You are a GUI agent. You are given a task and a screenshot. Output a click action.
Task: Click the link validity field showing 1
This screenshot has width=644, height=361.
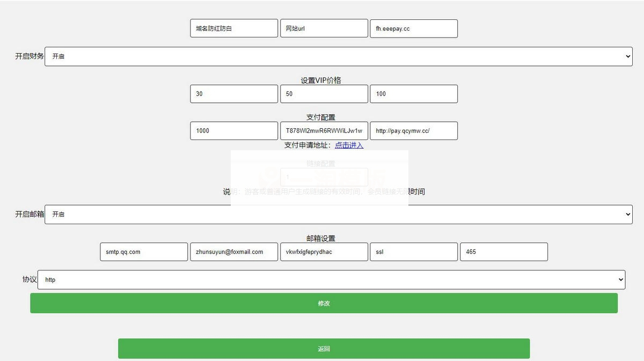click(324, 177)
